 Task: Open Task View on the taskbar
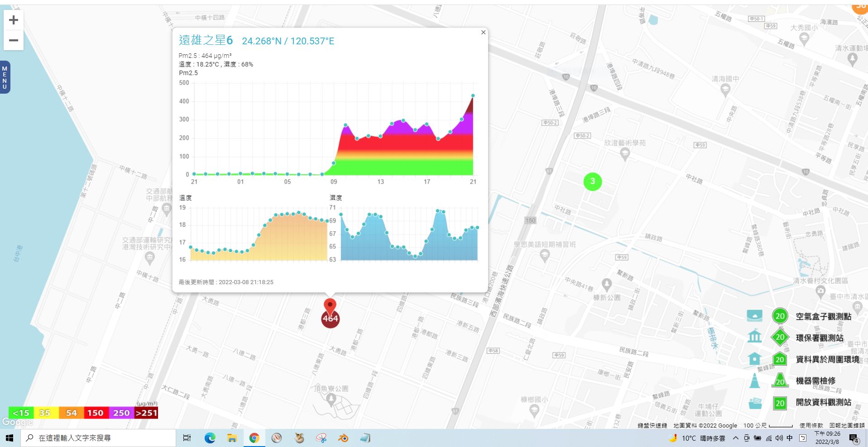[187, 438]
